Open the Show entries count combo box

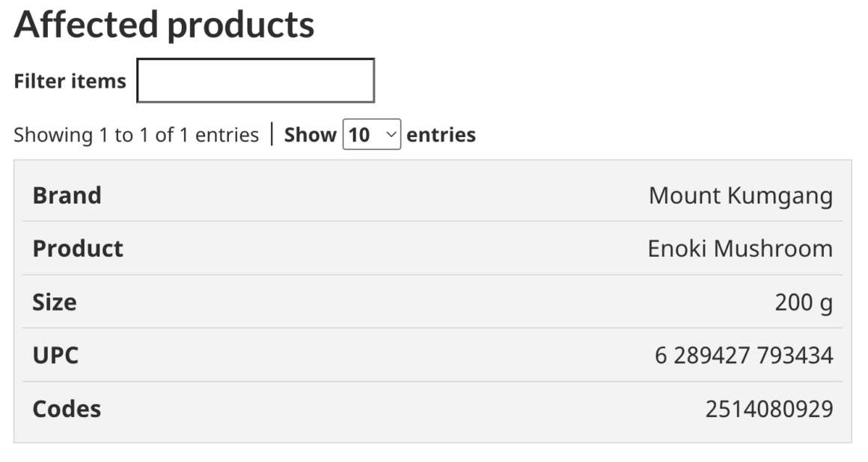(x=371, y=135)
